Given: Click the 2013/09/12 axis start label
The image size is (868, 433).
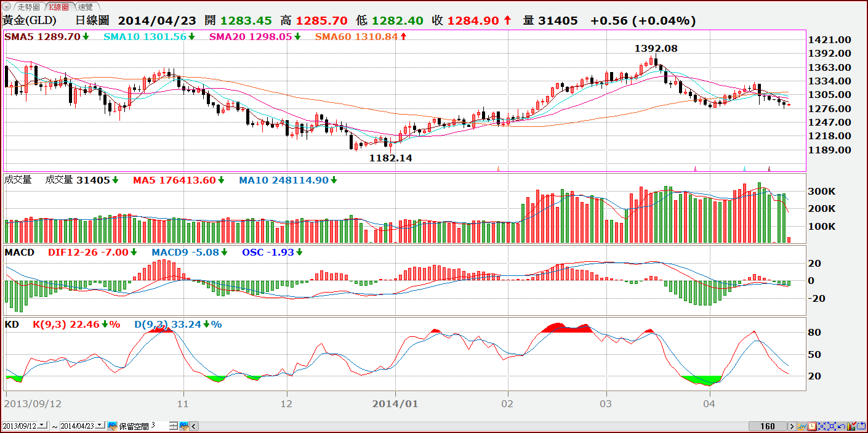Looking at the screenshot, I should pyautogui.click(x=32, y=403).
